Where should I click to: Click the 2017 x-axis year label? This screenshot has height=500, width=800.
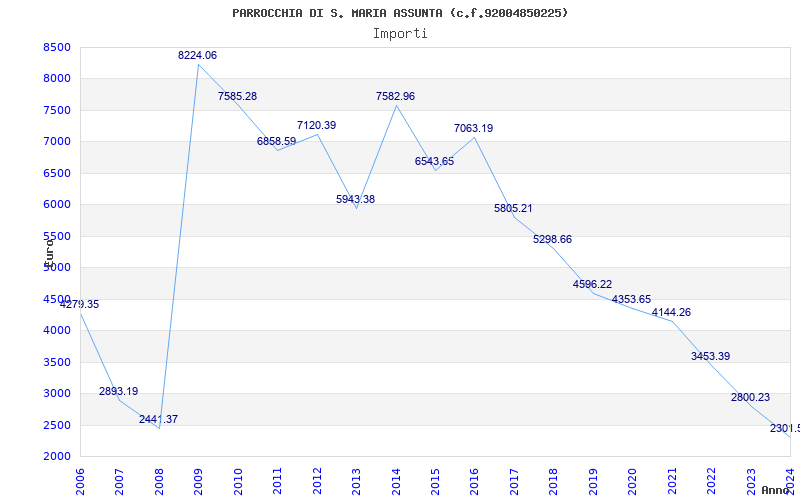[514, 482]
